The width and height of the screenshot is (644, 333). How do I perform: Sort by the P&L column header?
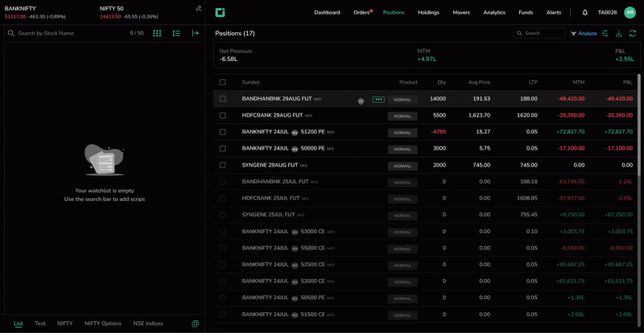pos(628,82)
